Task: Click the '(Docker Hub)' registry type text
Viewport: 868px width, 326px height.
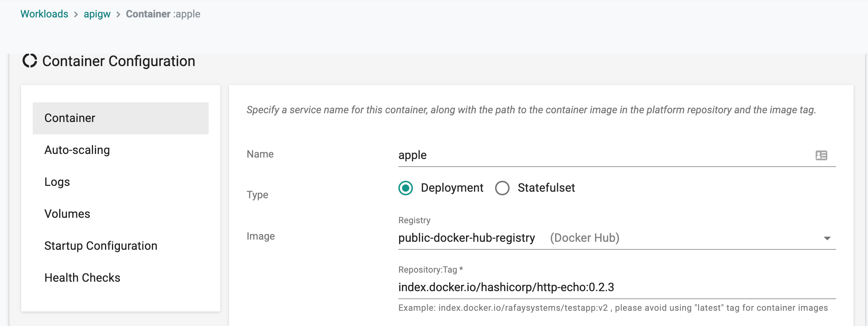Action: [x=584, y=238]
